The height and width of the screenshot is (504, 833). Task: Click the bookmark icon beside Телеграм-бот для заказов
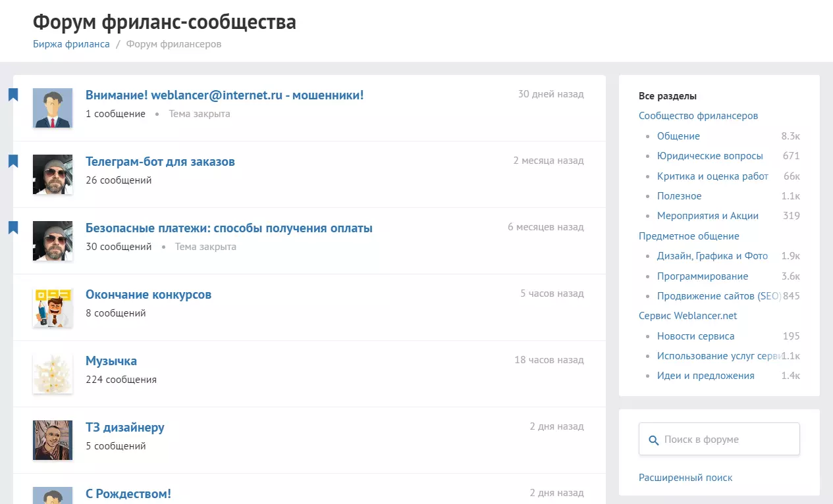coord(13,161)
